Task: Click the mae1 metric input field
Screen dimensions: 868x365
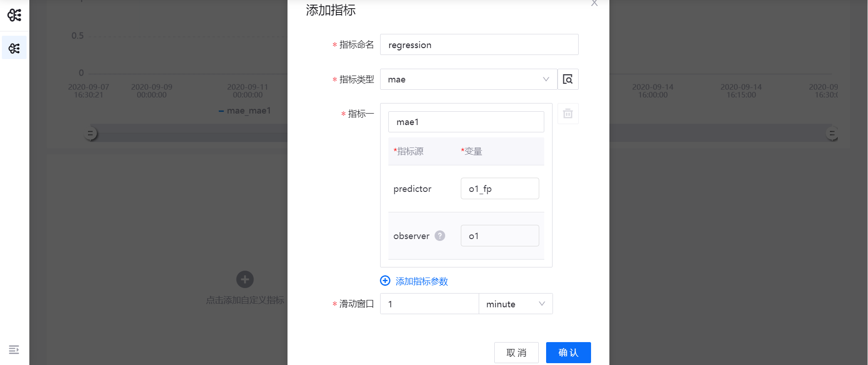Action: (x=466, y=122)
